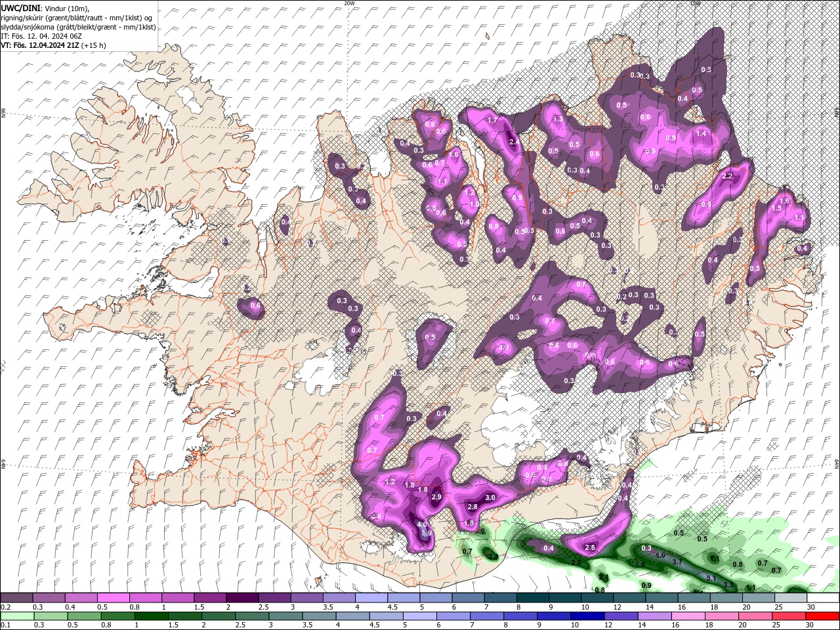Screen dimensions: 840x630
Task: Click the 3.0 snowfall value on the south coast
Action: tap(490, 498)
